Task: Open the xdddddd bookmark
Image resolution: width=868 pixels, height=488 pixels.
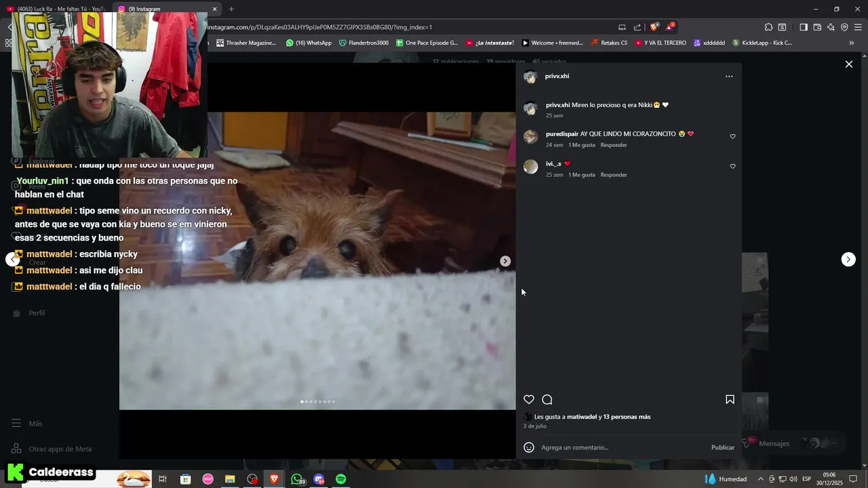Action: click(709, 43)
